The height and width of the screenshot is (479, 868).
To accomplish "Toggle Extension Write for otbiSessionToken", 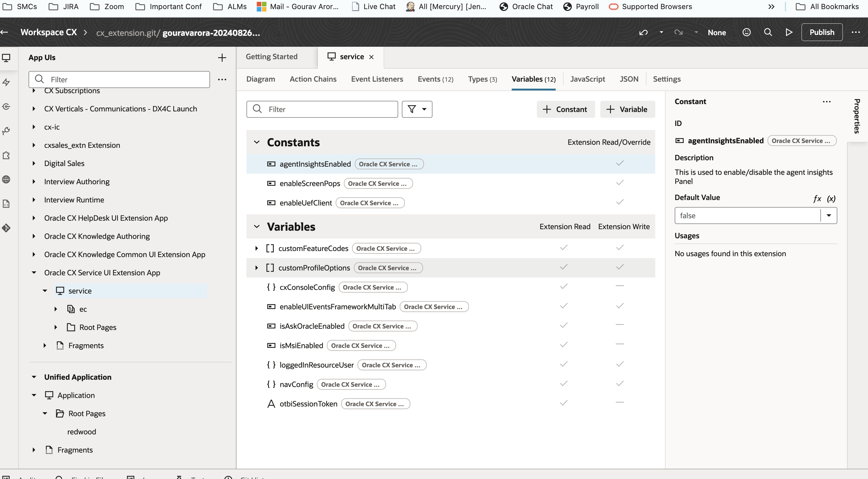I will [620, 403].
